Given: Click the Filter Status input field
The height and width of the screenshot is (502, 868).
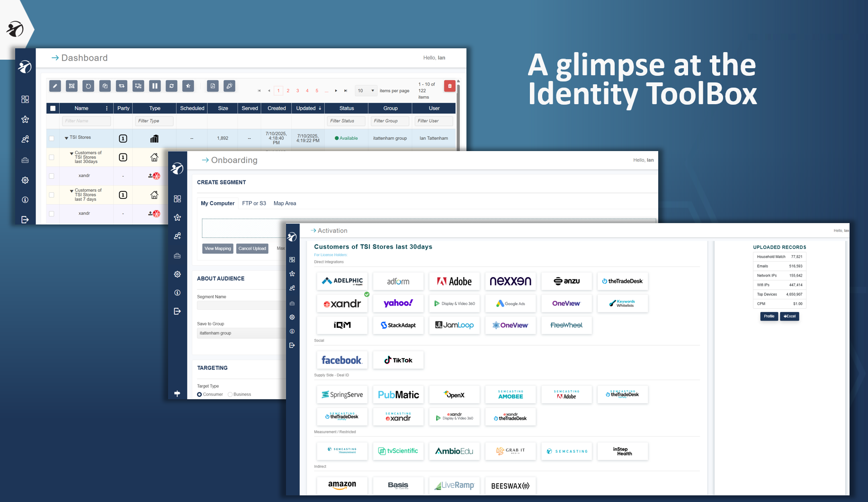Looking at the screenshot, I should [346, 121].
